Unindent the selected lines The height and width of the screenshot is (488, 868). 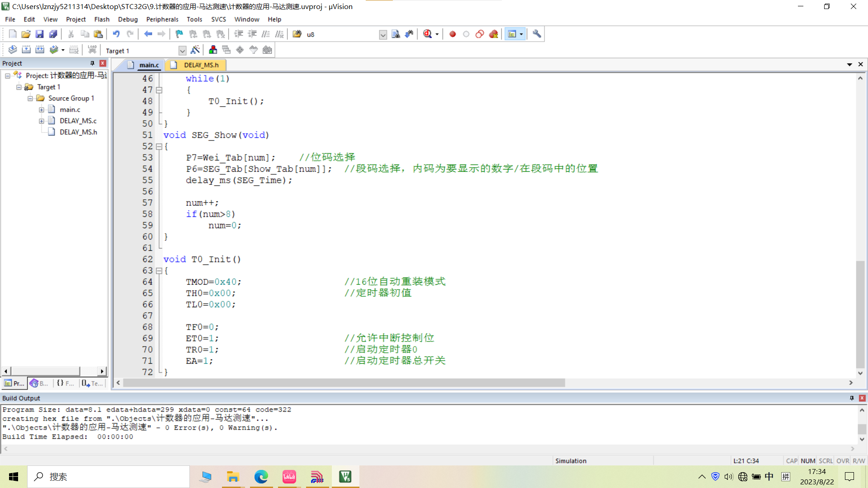pyautogui.click(x=252, y=34)
